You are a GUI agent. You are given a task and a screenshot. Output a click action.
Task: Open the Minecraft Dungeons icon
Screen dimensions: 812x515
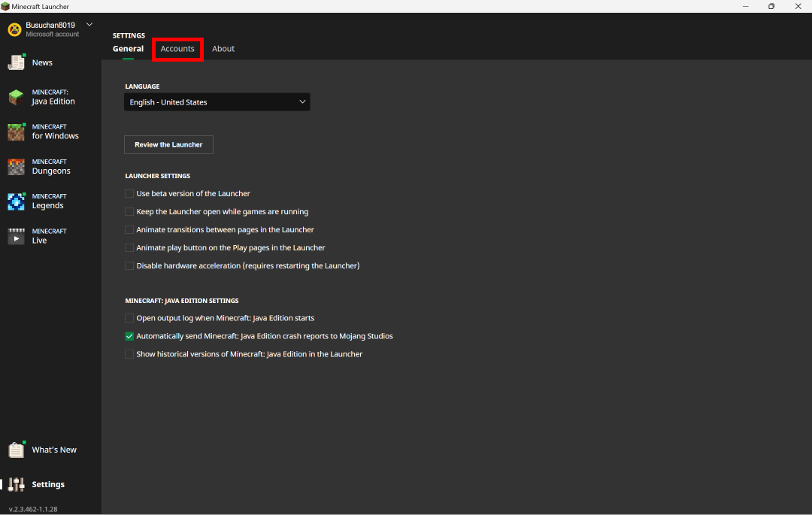tap(16, 167)
